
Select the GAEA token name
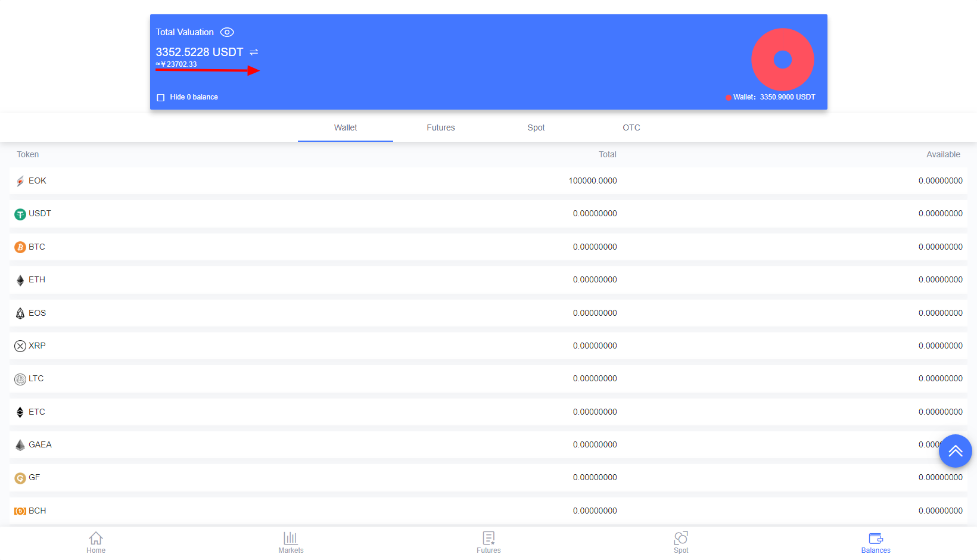(x=40, y=444)
